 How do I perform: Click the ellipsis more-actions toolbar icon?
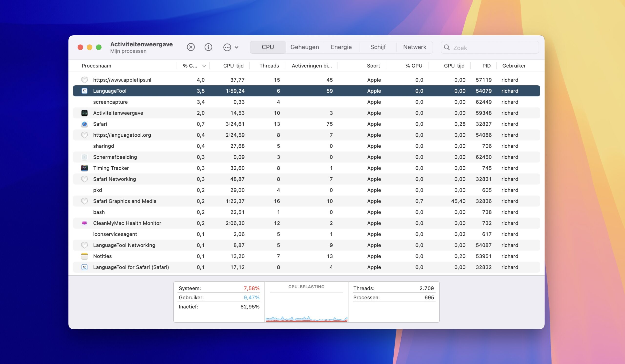click(x=227, y=47)
